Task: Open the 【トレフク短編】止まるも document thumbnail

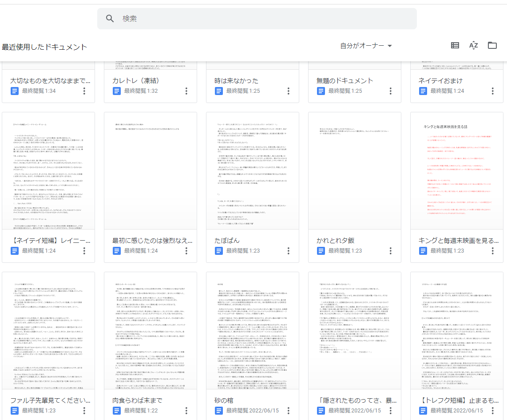Action: (x=457, y=331)
